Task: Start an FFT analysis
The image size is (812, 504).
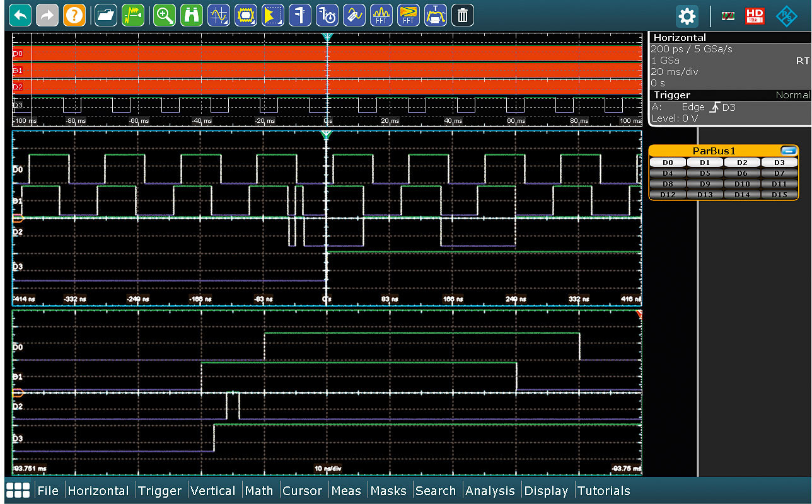Action: [x=381, y=15]
